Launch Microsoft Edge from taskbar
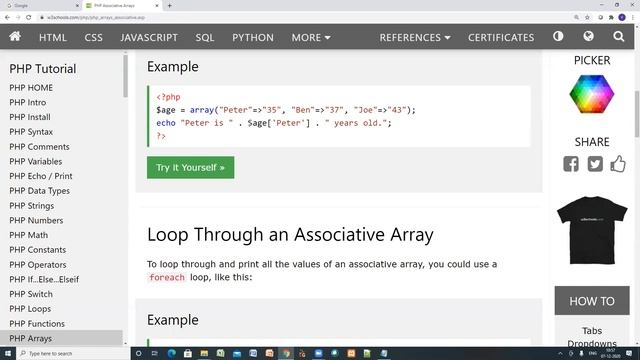This screenshot has width=640, height=360. (171, 353)
